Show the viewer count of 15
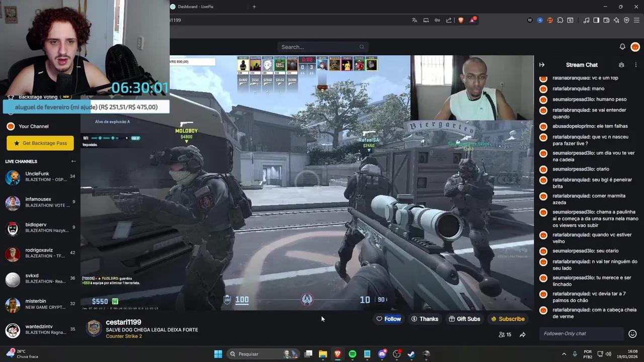Image resolution: width=644 pixels, height=362 pixels. 505,335
